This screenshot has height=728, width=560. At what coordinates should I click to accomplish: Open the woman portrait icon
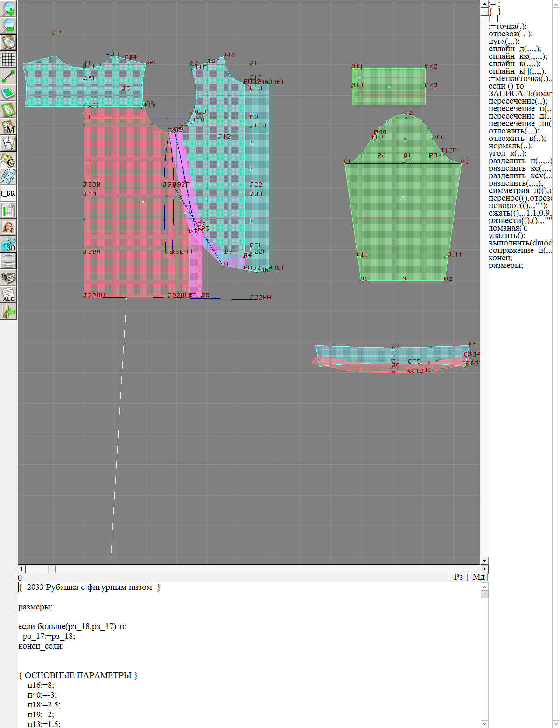8,227
